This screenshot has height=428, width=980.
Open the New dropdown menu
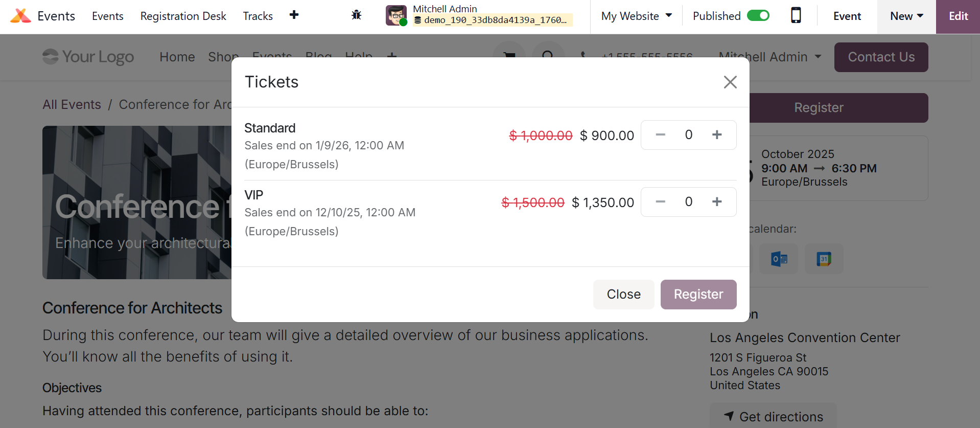[906, 16]
